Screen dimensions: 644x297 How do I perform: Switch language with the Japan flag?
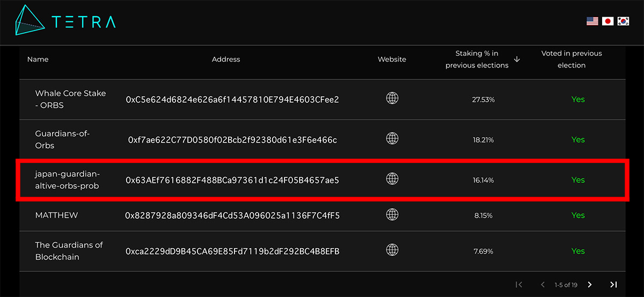pos(608,21)
